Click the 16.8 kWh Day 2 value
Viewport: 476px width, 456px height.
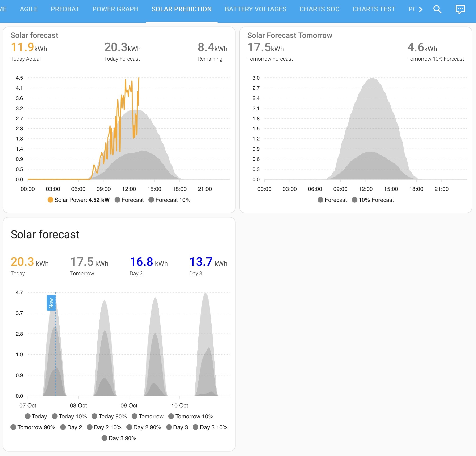coord(149,262)
